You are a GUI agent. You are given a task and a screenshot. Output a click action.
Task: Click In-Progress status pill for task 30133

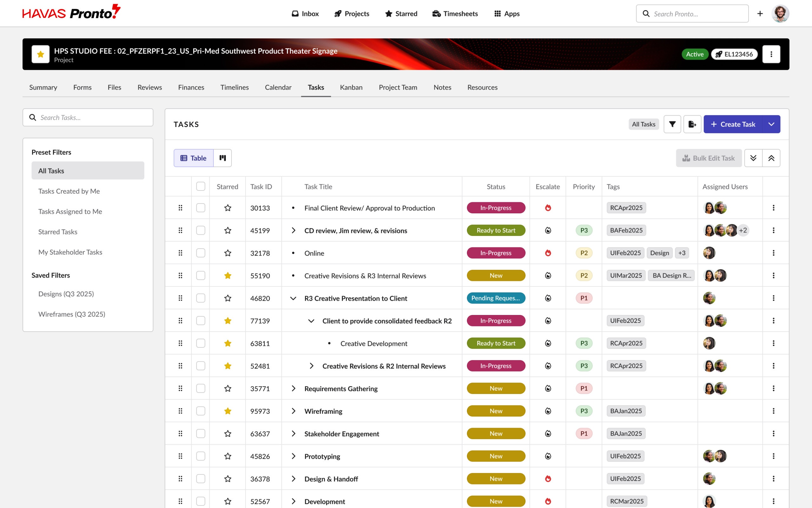click(x=495, y=208)
